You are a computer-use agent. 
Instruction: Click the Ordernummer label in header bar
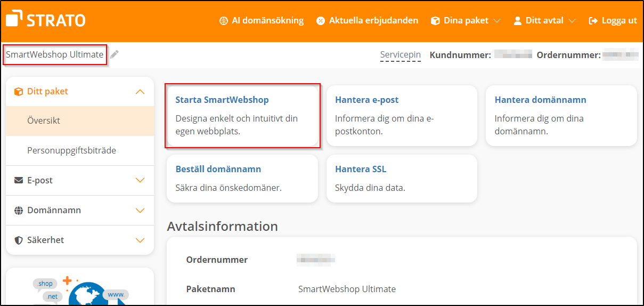point(569,55)
